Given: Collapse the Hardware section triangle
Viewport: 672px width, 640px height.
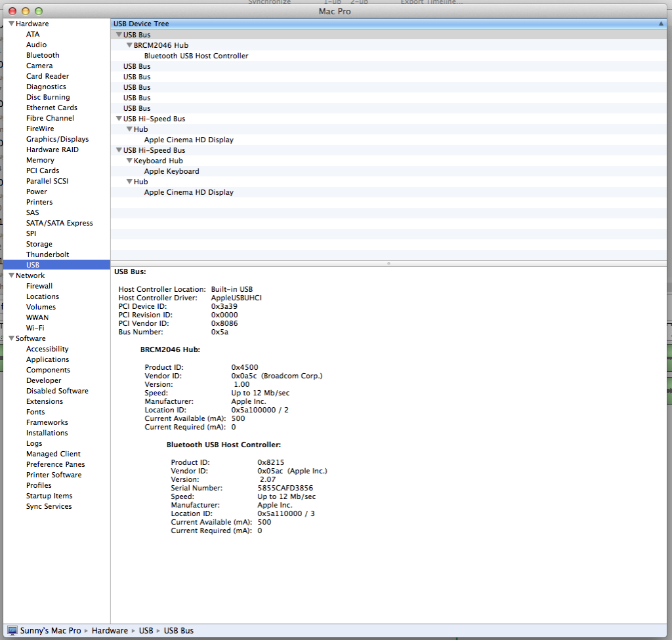Looking at the screenshot, I should (x=12, y=24).
